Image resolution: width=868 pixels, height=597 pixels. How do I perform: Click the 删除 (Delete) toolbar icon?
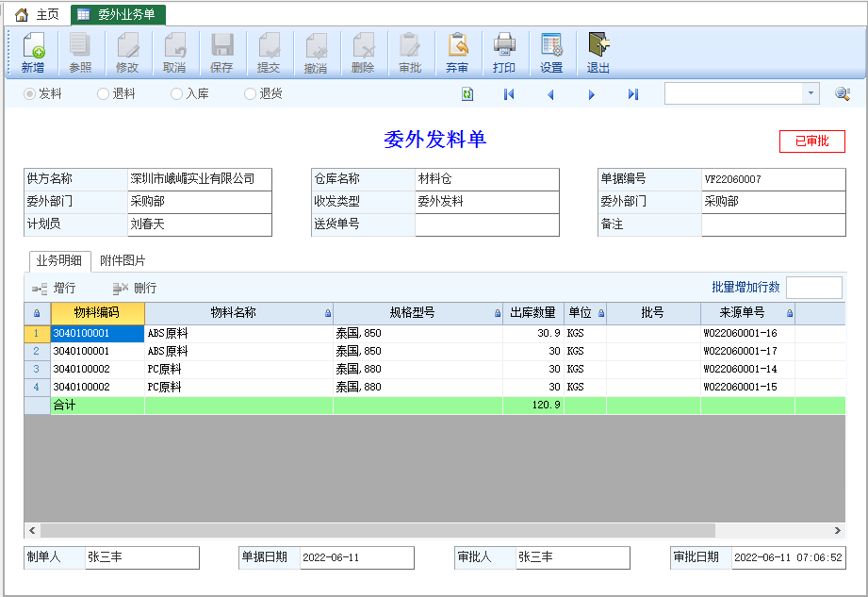pos(363,52)
